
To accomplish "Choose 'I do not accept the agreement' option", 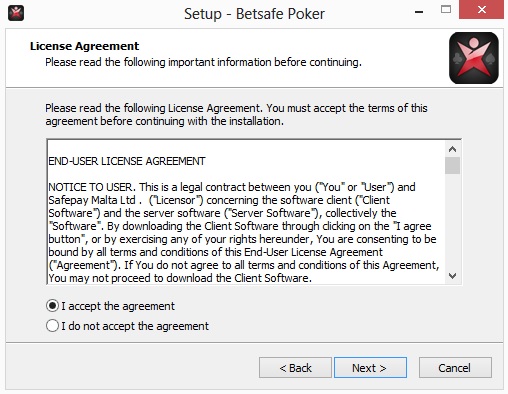I will tap(52, 326).
